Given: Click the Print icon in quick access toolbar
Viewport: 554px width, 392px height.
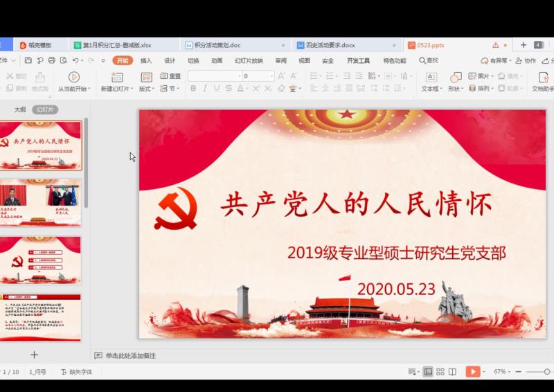Looking at the screenshot, I should click(51, 60).
